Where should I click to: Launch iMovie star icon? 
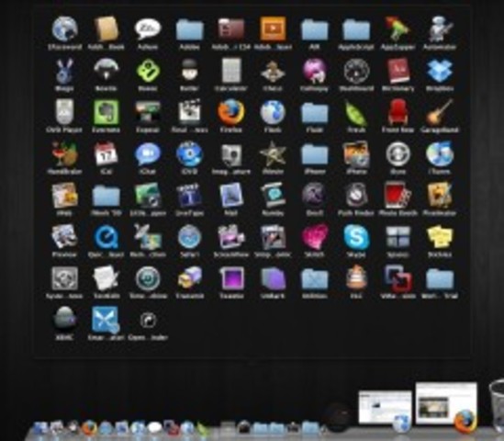pos(273,153)
